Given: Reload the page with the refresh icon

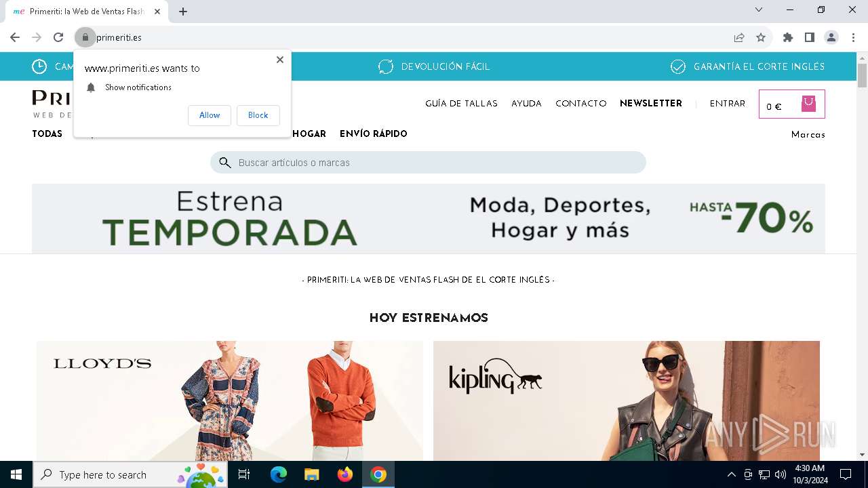Looking at the screenshot, I should [58, 37].
